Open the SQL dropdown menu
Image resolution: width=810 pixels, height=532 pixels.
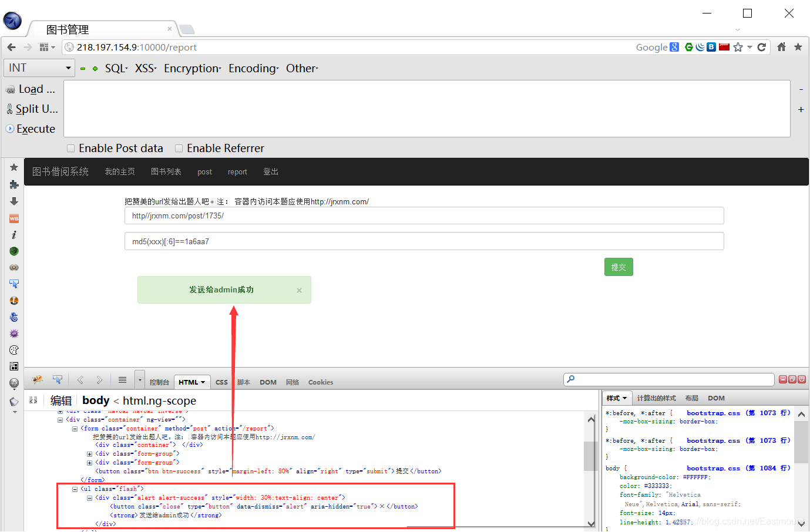click(x=116, y=69)
